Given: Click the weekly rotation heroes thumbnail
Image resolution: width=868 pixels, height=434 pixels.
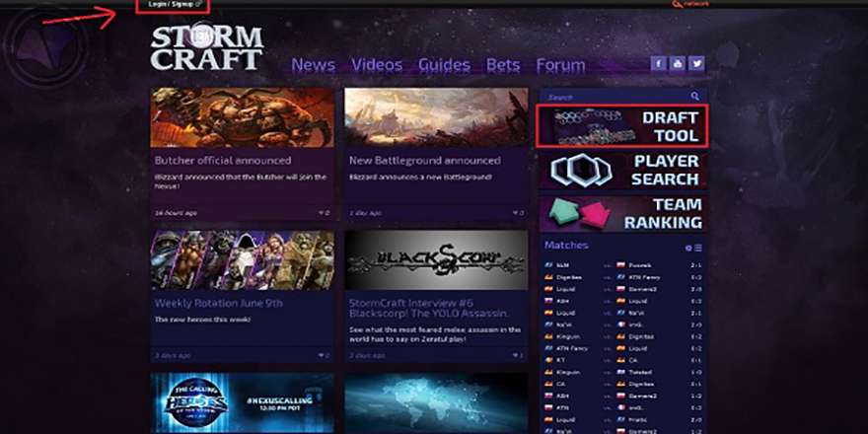Looking at the screenshot, I should click(243, 260).
